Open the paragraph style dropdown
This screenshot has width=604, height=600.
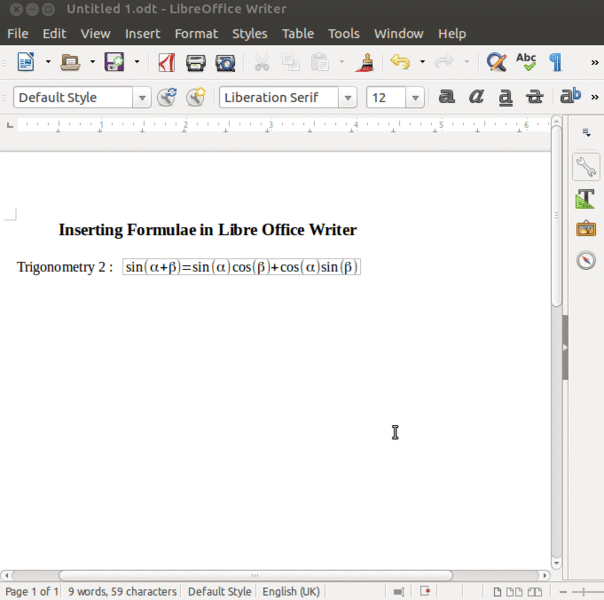click(142, 97)
